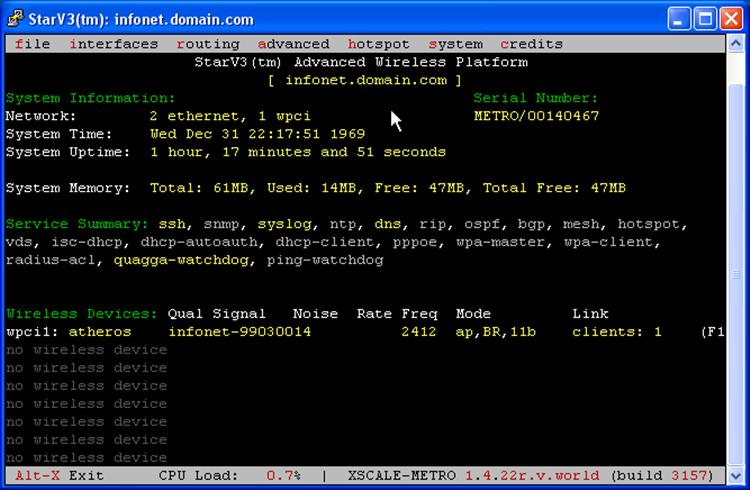Click the ping-watchdog service entry

click(325, 260)
